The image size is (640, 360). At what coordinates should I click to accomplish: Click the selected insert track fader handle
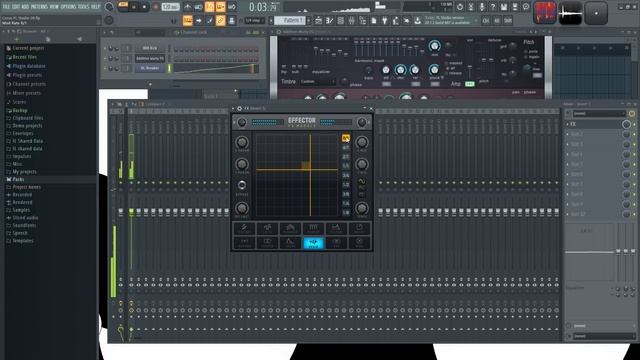(x=131, y=211)
